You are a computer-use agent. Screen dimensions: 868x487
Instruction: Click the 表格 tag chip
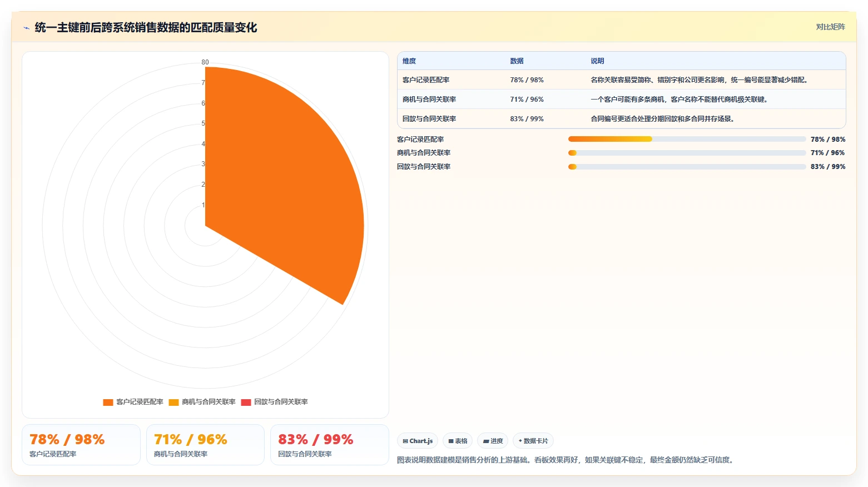[458, 441]
